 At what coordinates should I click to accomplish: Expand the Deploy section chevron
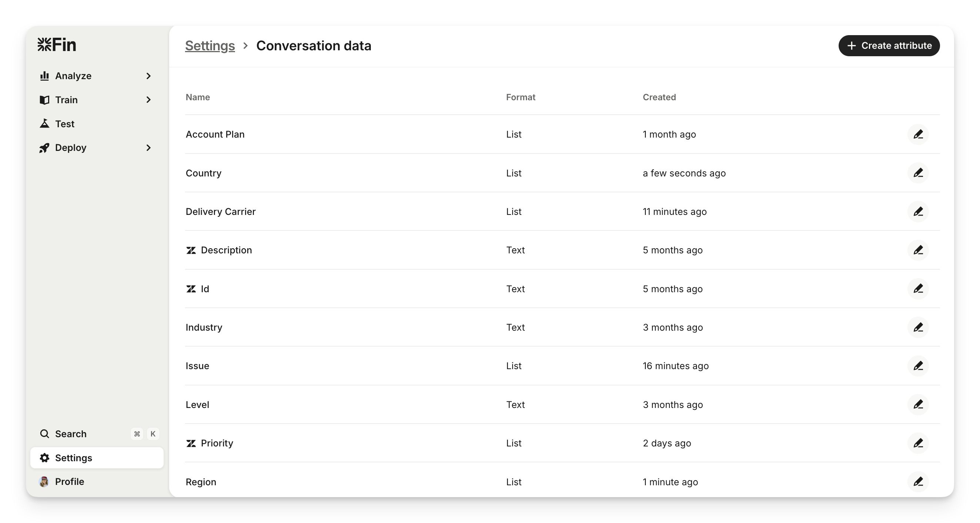tap(148, 148)
